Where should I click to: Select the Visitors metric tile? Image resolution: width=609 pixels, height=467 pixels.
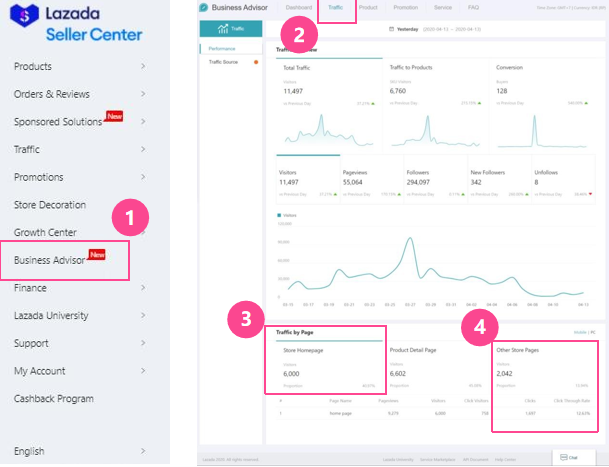click(x=308, y=179)
